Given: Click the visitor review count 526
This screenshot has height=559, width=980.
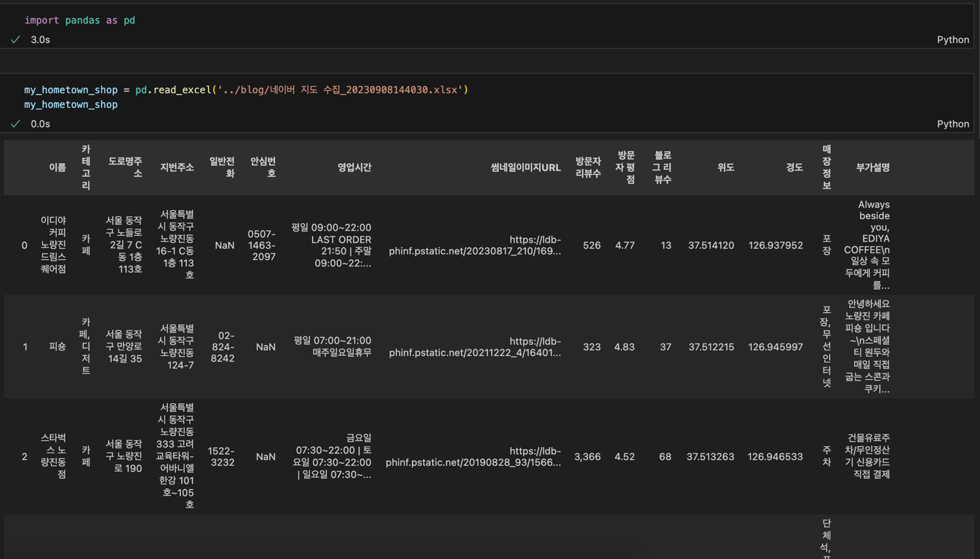Looking at the screenshot, I should [592, 246].
